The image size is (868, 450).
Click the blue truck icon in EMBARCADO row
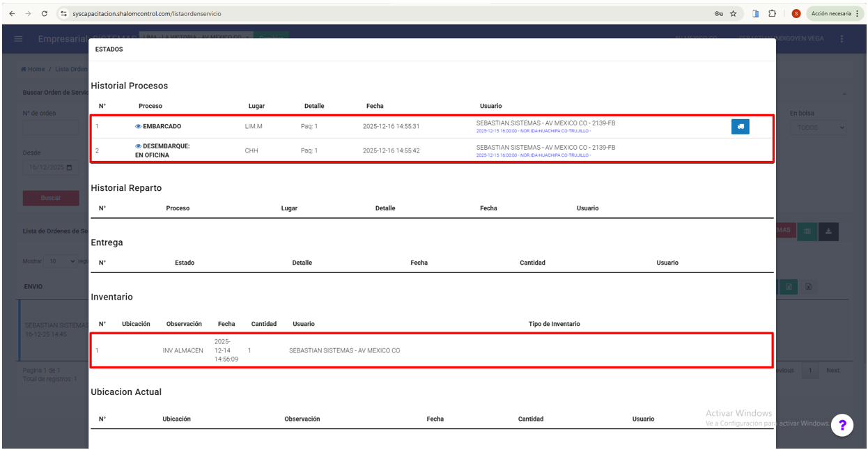(x=740, y=127)
